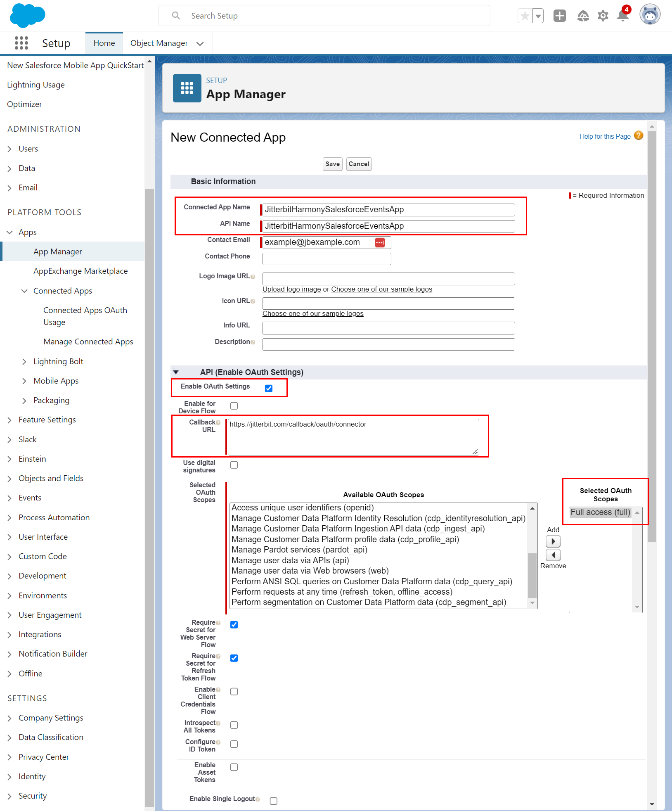Viewport: 672px width, 811px height.
Task: Open the App Launcher waffle icon
Action: click(21, 43)
